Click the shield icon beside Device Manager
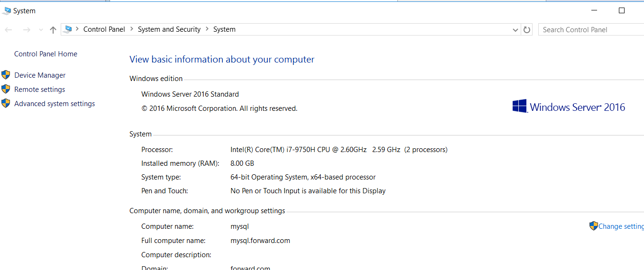Viewport: 644px width, 270px height. coord(6,75)
